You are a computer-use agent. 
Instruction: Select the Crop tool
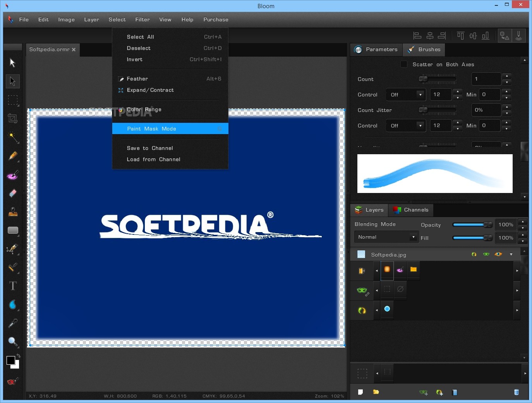click(13, 118)
